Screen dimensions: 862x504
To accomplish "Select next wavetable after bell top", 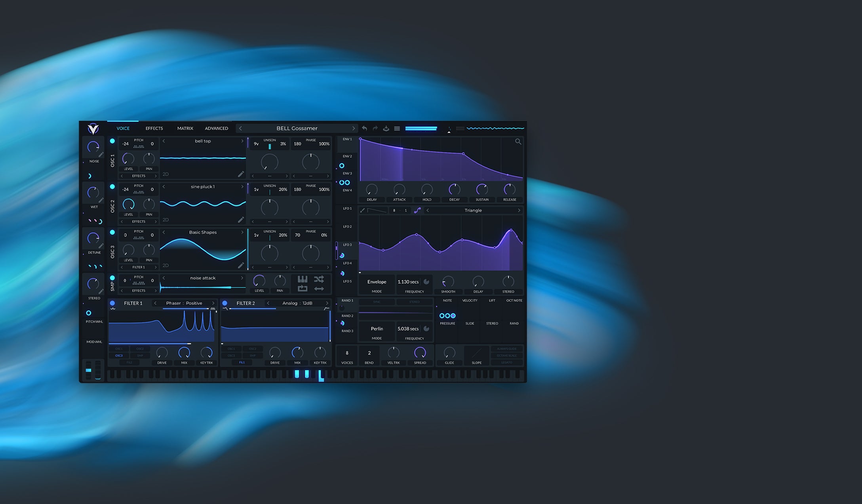I will coord(242,141).
